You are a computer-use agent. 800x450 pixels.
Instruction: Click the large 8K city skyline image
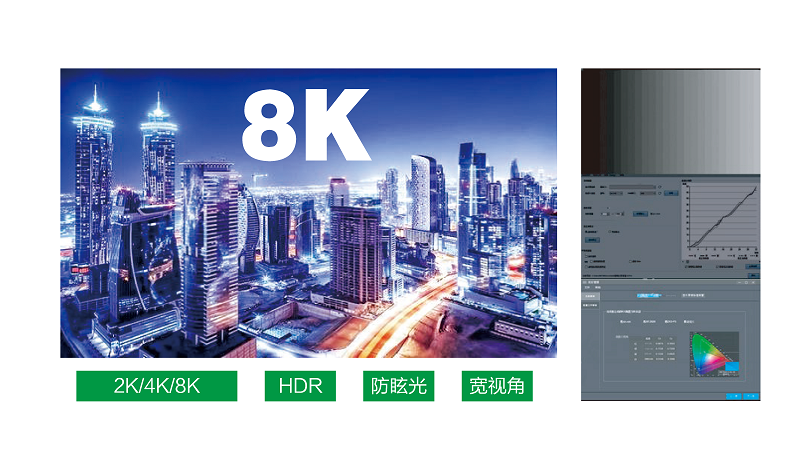coord(308,213)
